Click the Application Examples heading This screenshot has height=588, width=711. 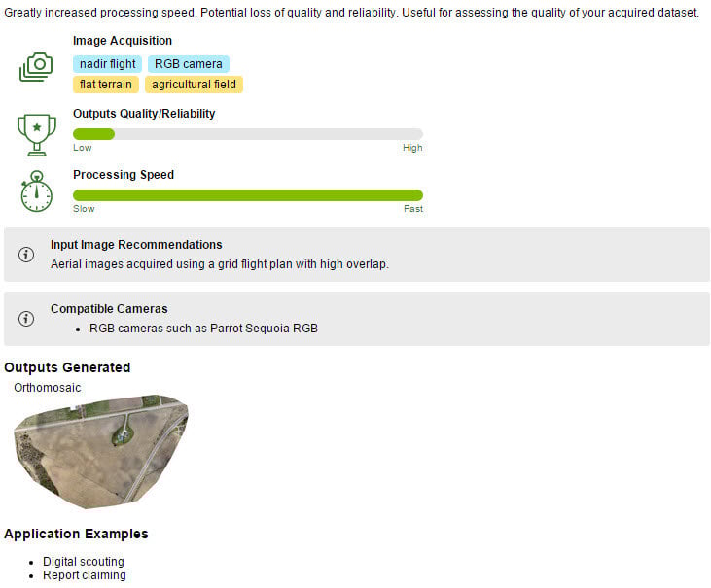pos(76,534)
